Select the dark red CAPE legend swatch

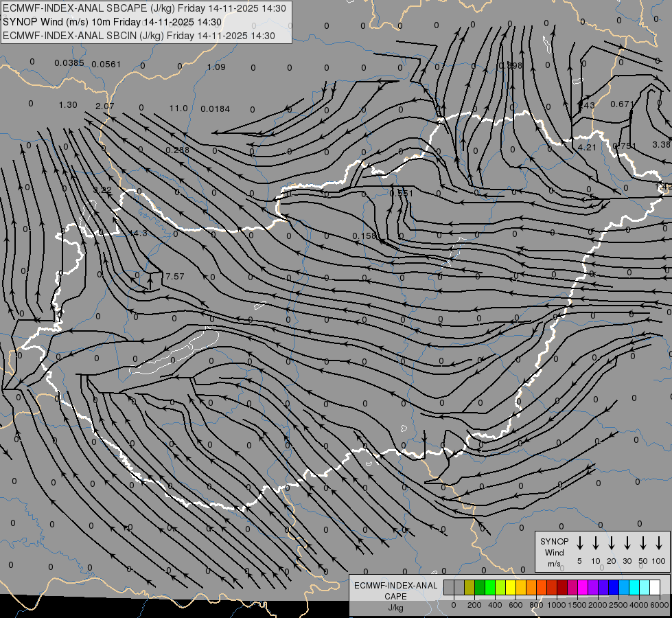562,587
